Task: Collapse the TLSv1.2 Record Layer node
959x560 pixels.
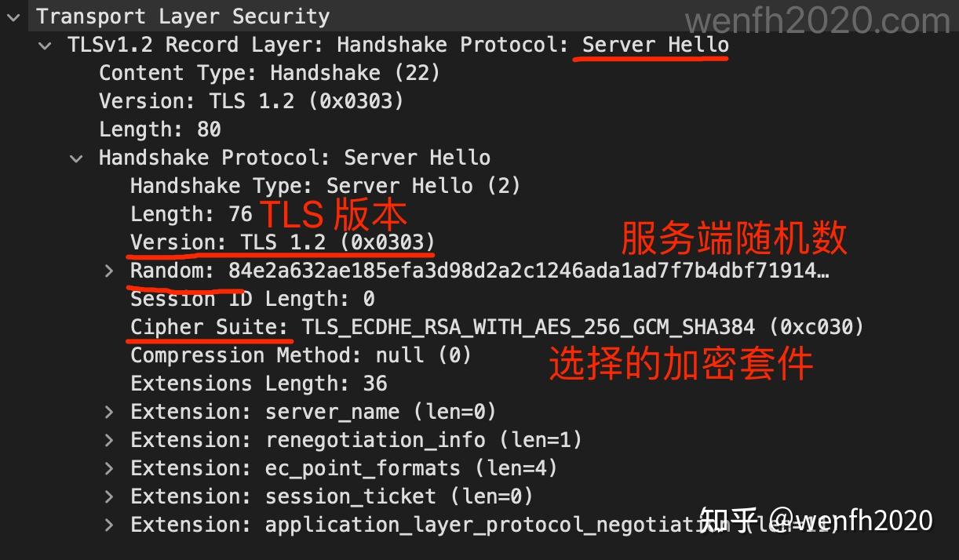Action: (44, 45)
